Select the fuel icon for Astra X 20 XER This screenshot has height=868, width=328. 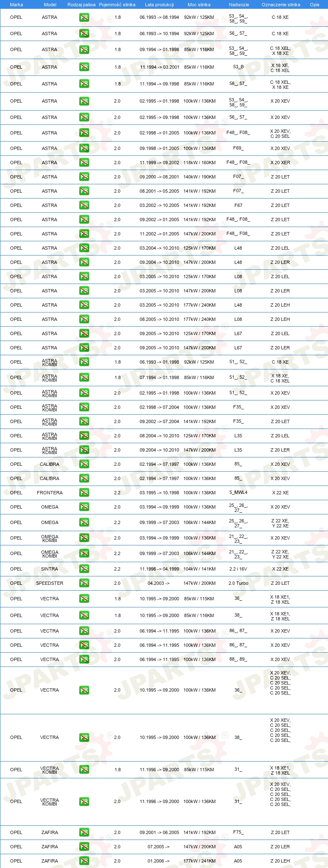[x=84, y=163]
